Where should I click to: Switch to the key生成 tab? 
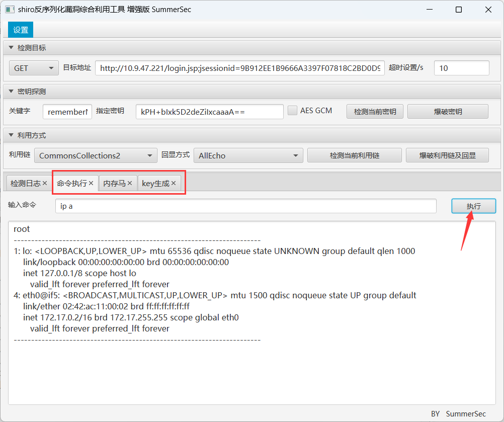pos(155,183)
